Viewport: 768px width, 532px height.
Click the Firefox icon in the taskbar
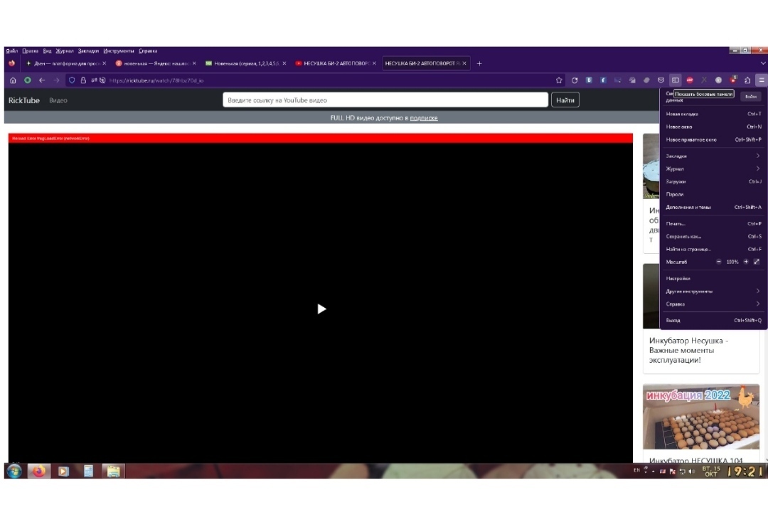click(x=38, y=472)
